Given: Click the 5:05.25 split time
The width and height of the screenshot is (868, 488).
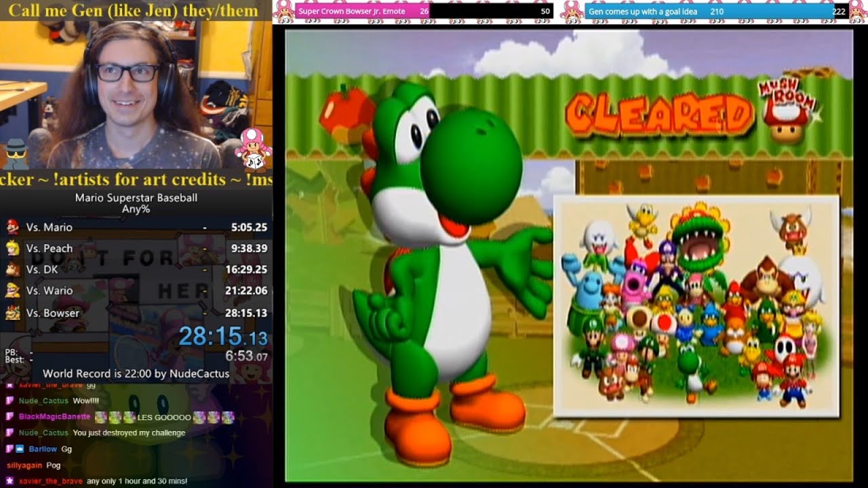Looking at the screenshot, I should pos(249,228).
